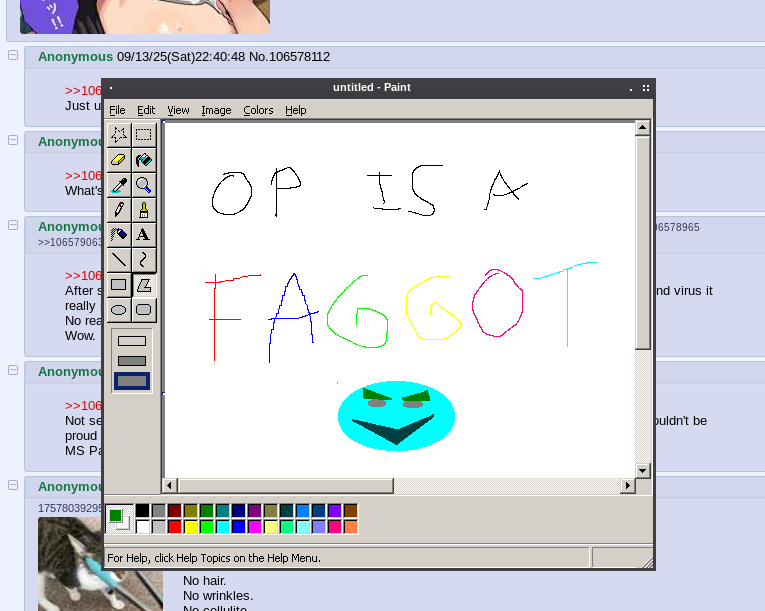The width and height of the screenshot is (765, 611).
Task: Open the Edit menu in Paint
Action: click(x=146, y=110)
